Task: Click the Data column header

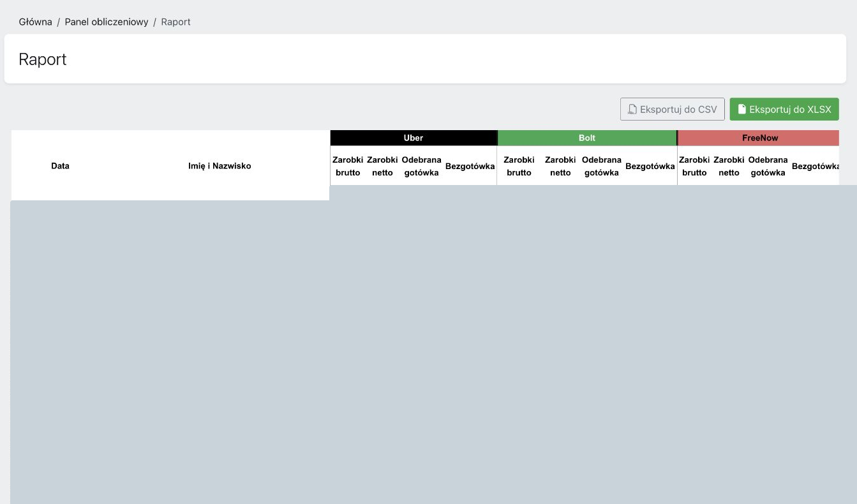Action: tap(61, 166)
